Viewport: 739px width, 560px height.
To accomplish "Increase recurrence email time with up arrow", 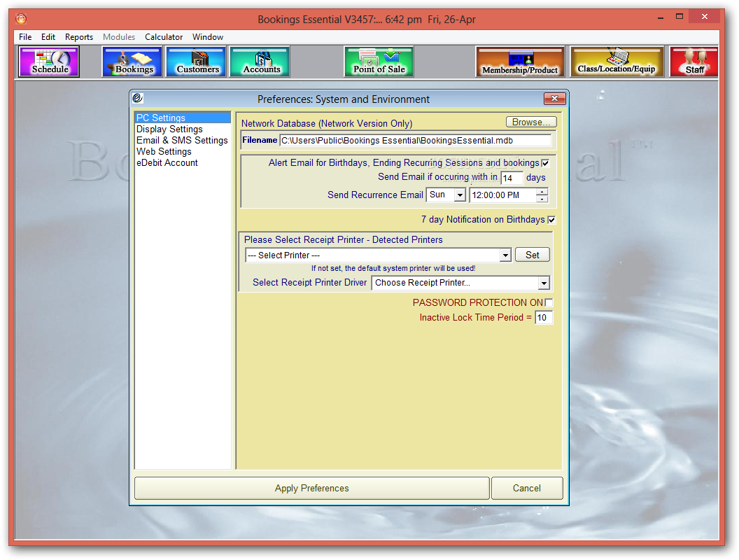I will click(542, 191).
